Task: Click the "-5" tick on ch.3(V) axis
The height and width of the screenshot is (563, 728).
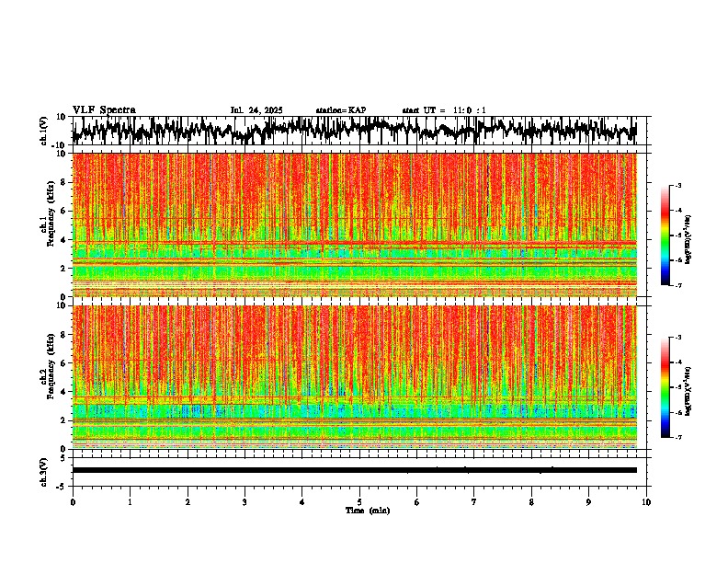Action: 63,487
